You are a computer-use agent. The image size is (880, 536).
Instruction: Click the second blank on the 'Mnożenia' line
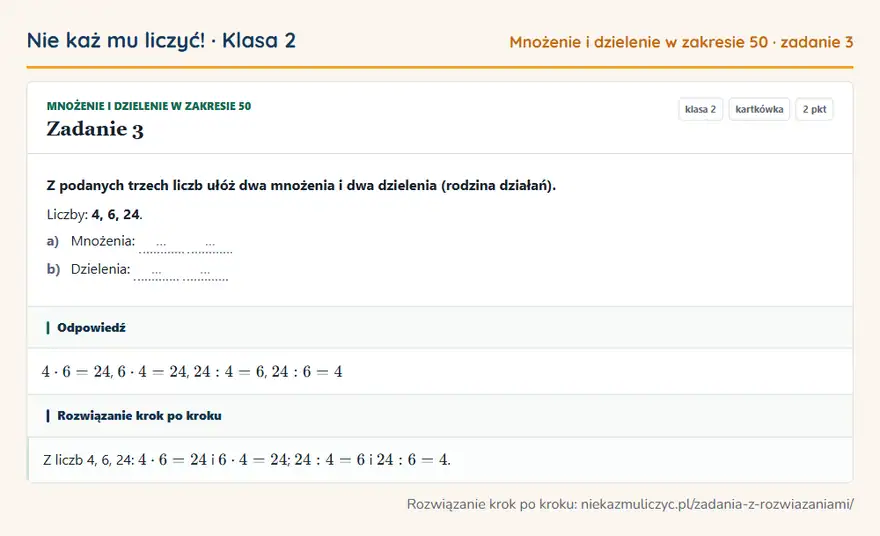pos(210,245)
